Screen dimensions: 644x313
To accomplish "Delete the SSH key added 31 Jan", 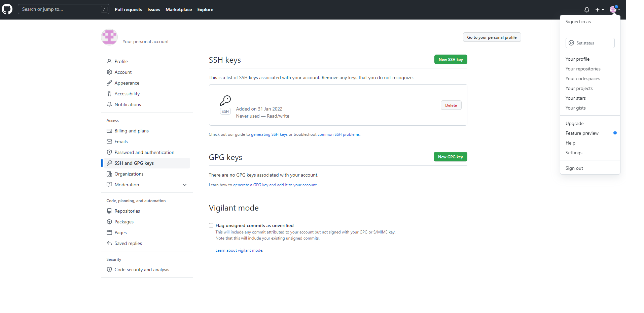I will click(x=451, y=105).
